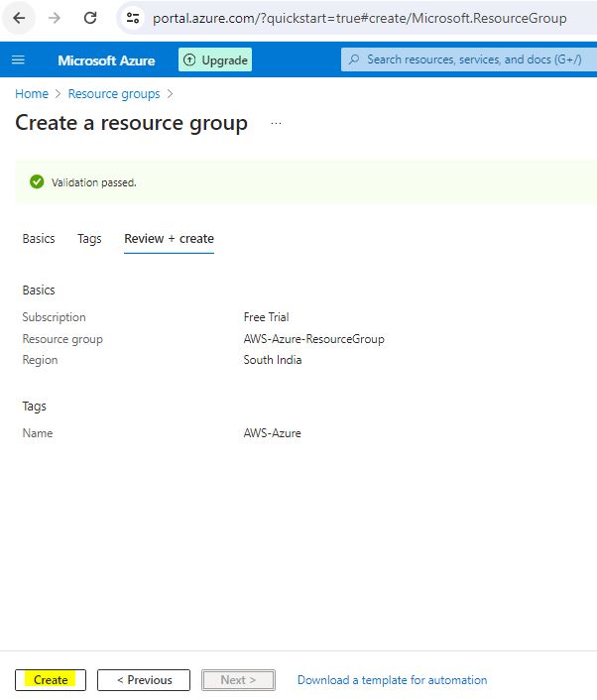The height and width of the screenshot is (700, 597).
Task: Click the Create button
Action: pyautogui.click(x=51, y=680)
